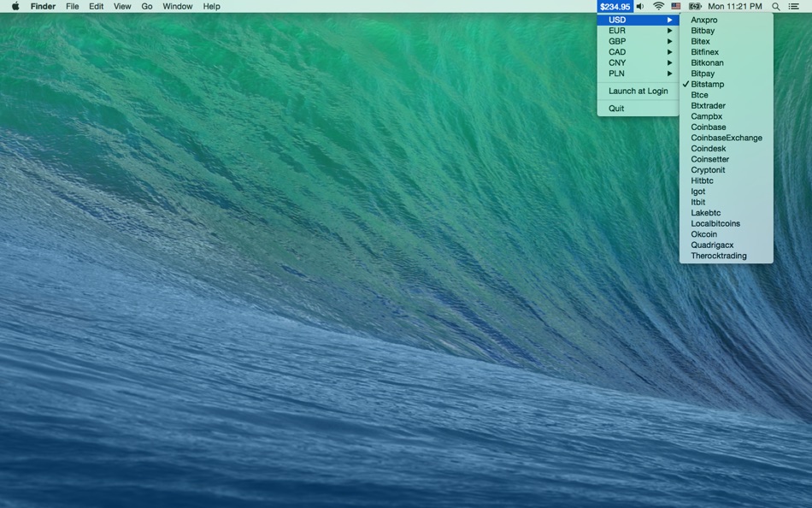This screenshot has width=812, height=508.
Task: Toggle Launch at Login option
Action: [638, 91]
